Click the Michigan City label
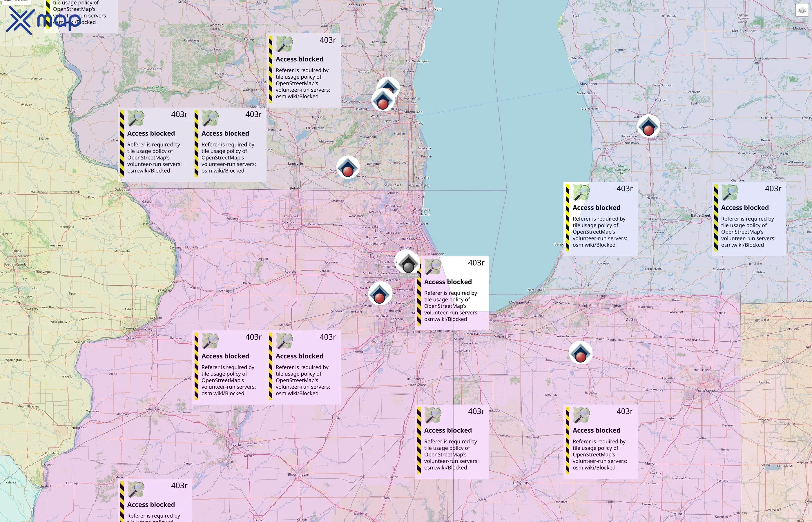Screen dimensions: 812x522 520,302
